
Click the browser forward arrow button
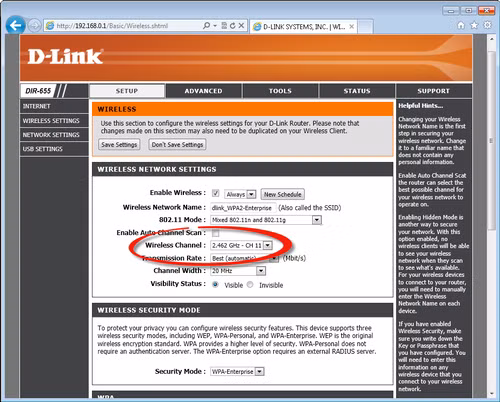point(34,26)
